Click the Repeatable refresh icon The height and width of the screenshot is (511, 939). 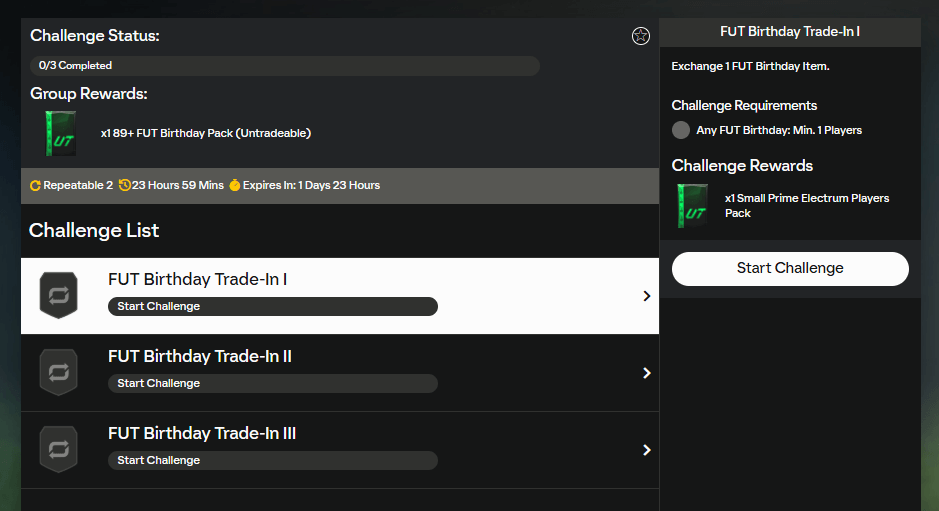point(35,185)
